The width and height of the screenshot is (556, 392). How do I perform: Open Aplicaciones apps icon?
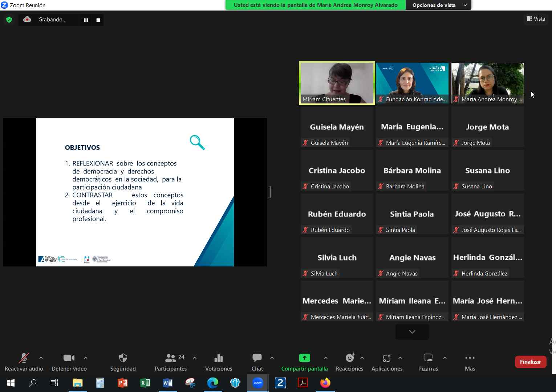click(387, 358)
